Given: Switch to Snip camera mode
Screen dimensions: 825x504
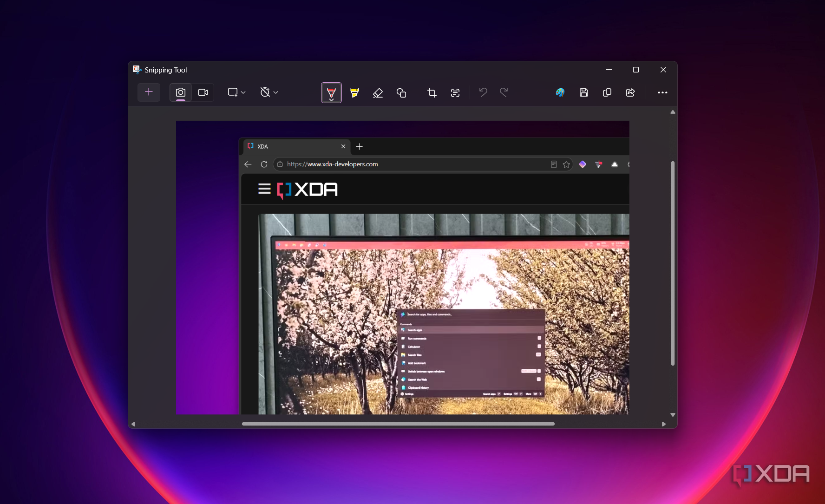Looking at the screenshot, I should coord(181,92).
